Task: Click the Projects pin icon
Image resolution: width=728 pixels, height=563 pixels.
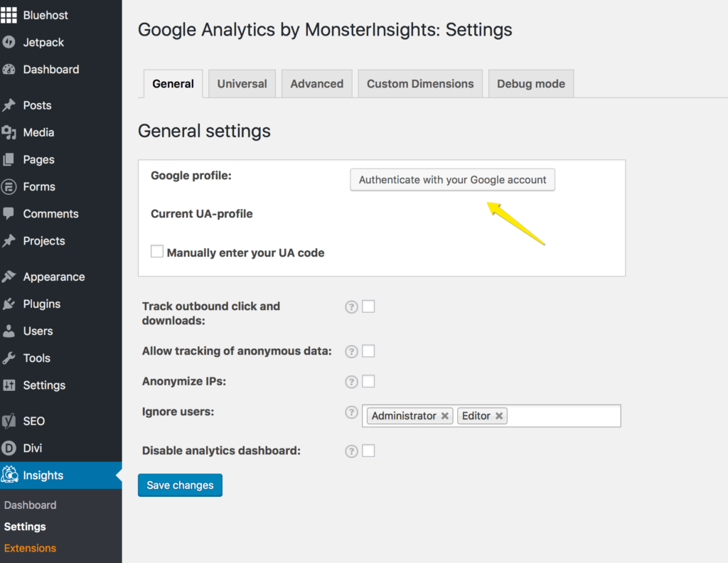Action: point(9,240)
